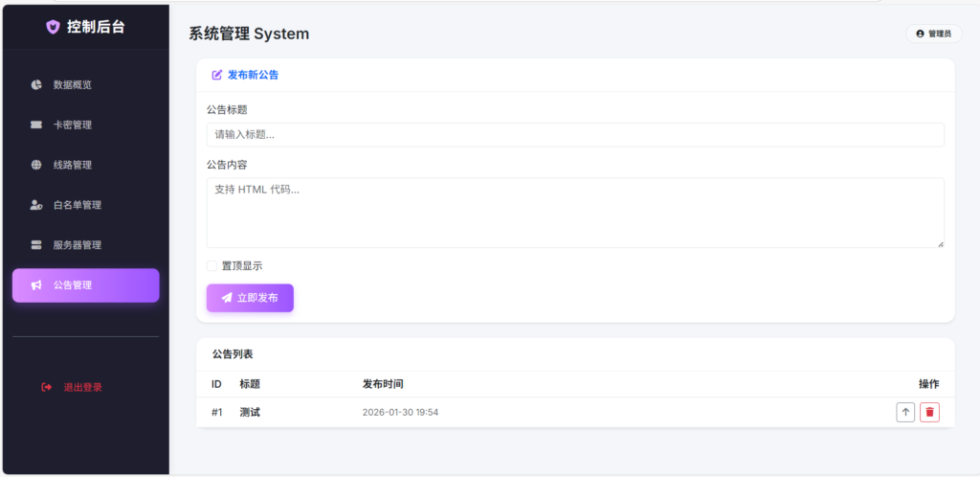Image resolution: width=980 pixels, height=477 pixels.
Task: Open the 数据概览 menu item
Action: (x=73, y=84)
